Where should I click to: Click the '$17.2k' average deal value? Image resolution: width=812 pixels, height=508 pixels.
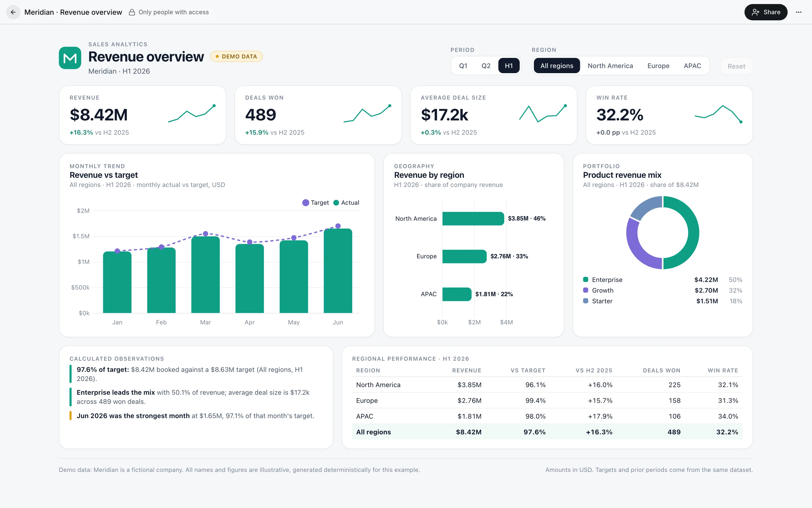click(444, 115)
